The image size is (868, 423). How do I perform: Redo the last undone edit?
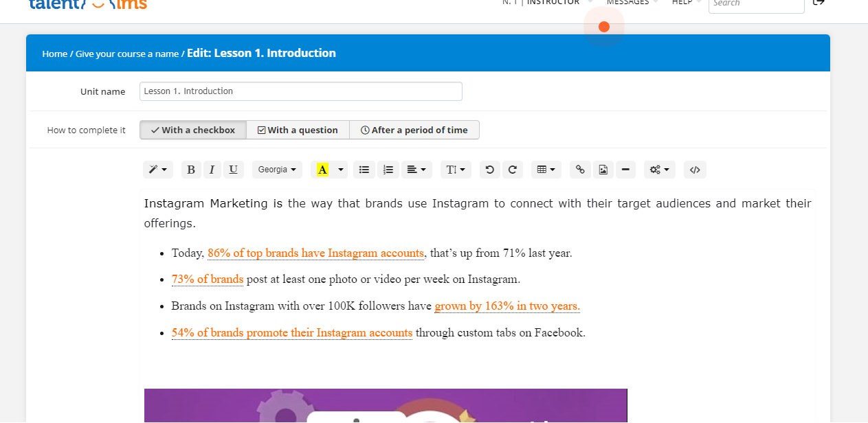coord(512,170)
